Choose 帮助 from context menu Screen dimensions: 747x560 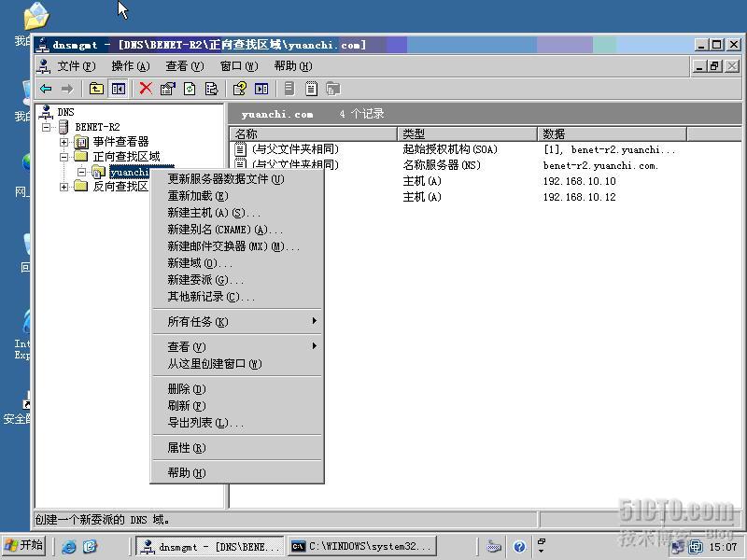(x=237, y=473)
